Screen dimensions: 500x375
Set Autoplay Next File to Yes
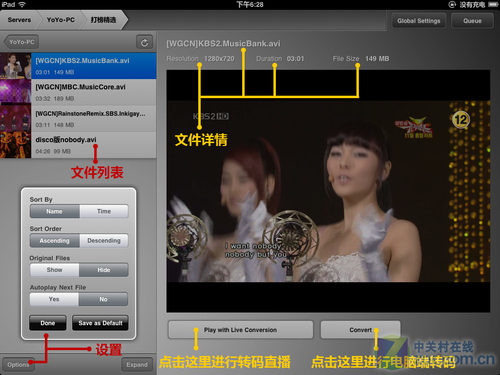click(54, 299)
